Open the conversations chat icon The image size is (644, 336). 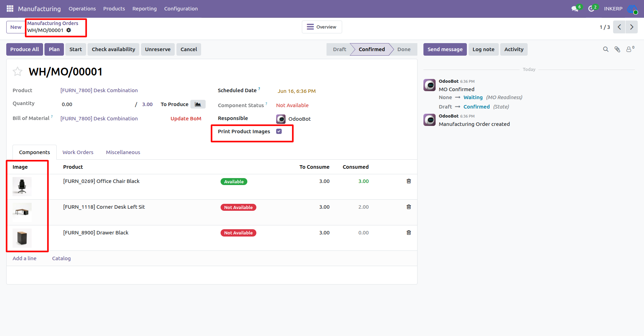(x=575, y=8)
